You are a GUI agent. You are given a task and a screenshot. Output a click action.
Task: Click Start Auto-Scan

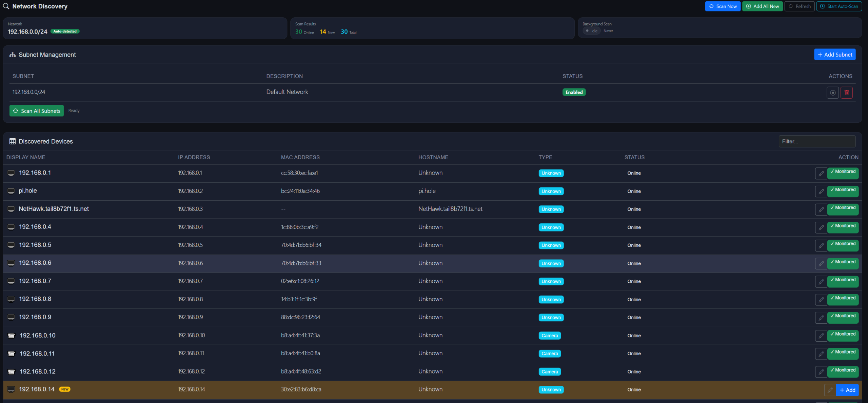tap(839, 6)
